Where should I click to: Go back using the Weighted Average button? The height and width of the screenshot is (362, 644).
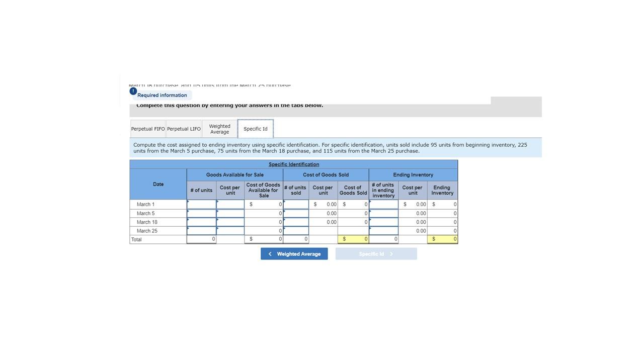click(294, 254)
